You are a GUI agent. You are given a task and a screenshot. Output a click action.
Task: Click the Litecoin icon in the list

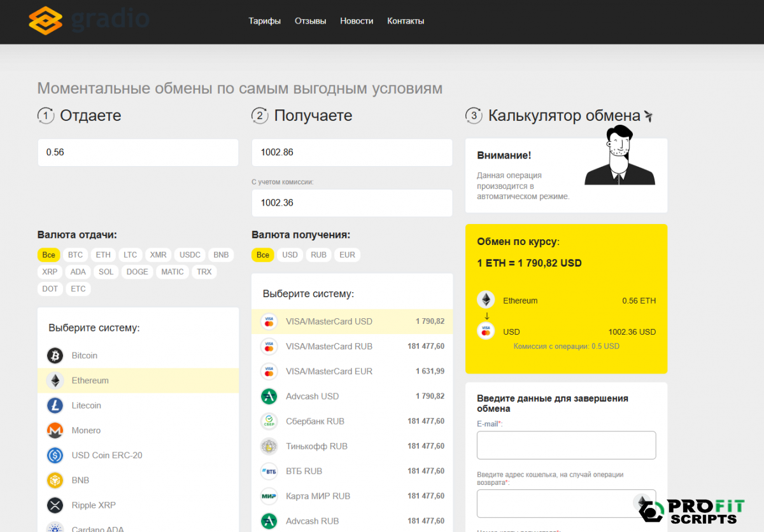pyautogui.click(x=55, y=405)
